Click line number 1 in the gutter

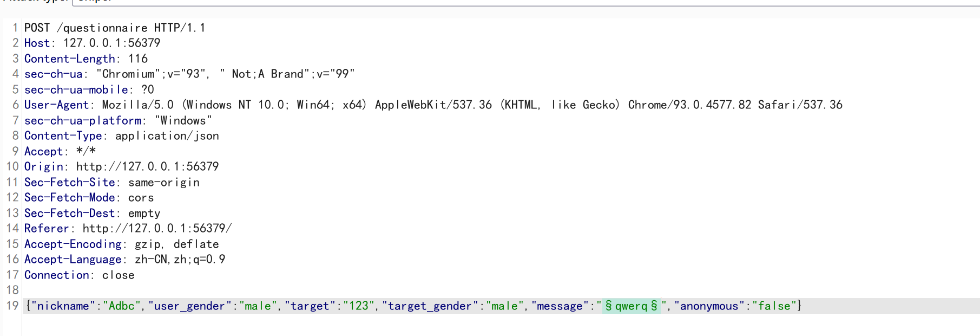pyautogui.click(x=15, y=28)
